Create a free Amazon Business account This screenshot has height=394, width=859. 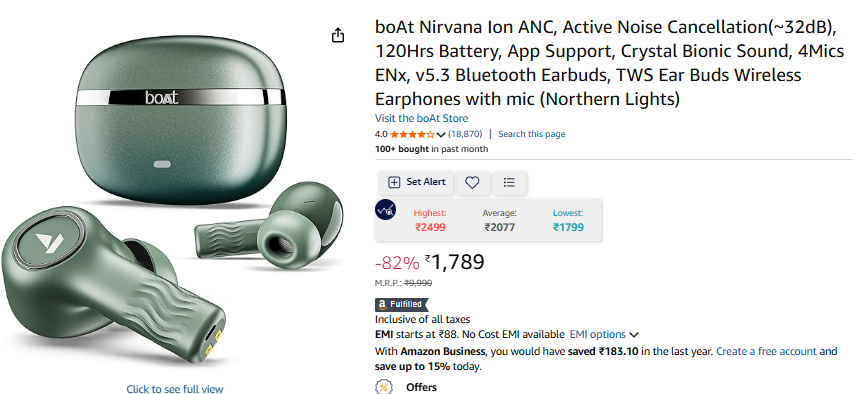tap(766, 351)
